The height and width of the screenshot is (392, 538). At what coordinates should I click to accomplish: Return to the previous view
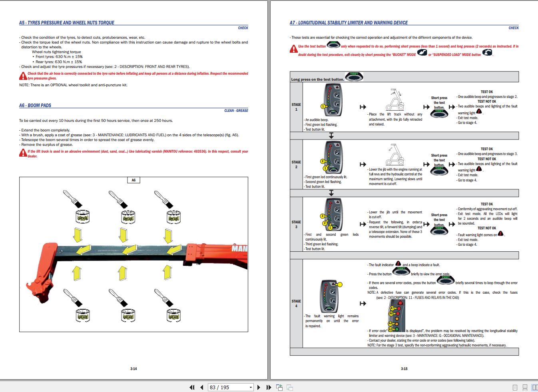279,387
